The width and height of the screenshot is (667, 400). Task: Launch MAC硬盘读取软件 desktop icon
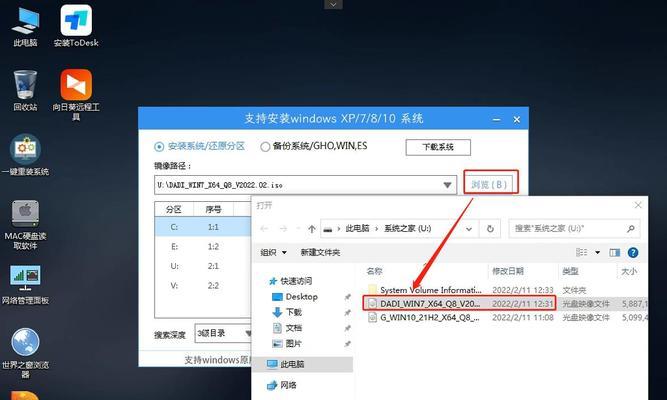pyautogui.click(x=25, y=225)
